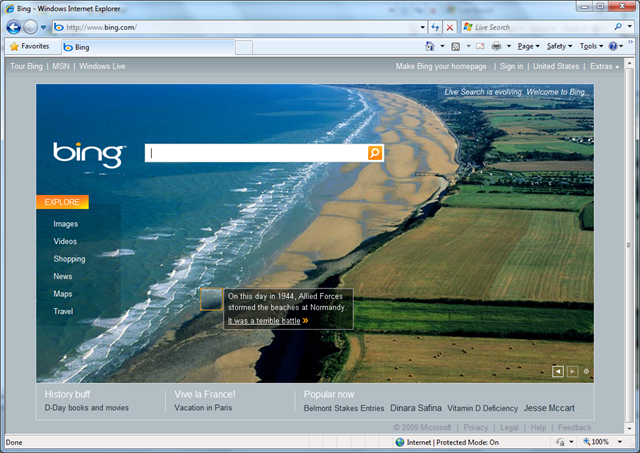Open the Safety menu
640x453 pixels.
pos(560,46)
